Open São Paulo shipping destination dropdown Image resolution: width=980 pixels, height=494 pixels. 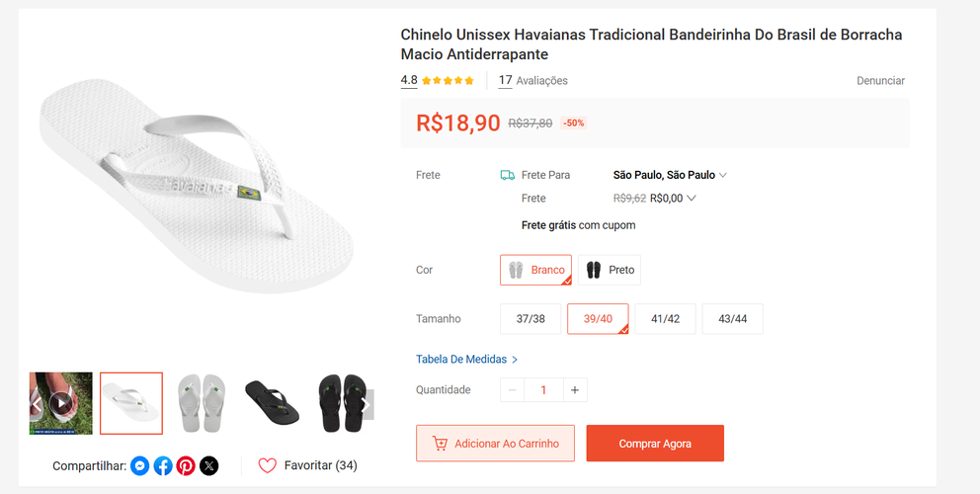coord(670,175)
